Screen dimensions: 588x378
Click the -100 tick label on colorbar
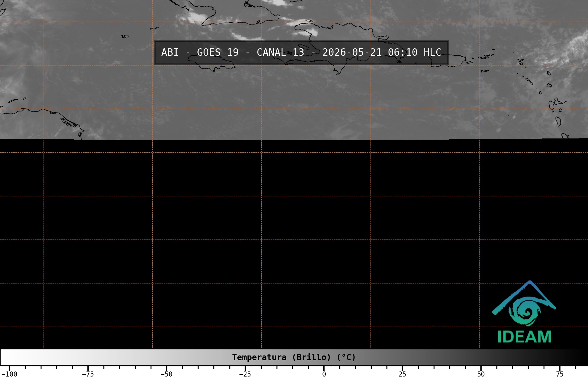[9, 374]
